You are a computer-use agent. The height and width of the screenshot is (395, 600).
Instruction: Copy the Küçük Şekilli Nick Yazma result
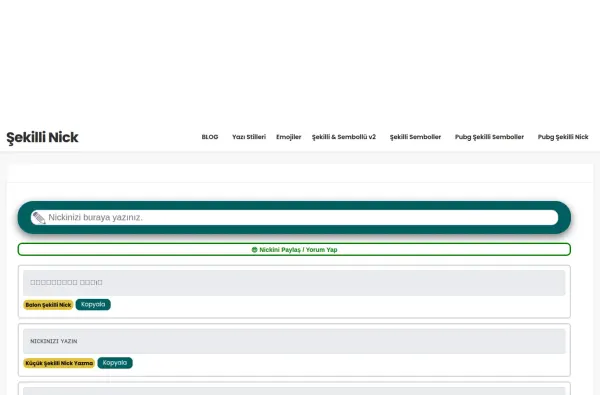(115, 363)
